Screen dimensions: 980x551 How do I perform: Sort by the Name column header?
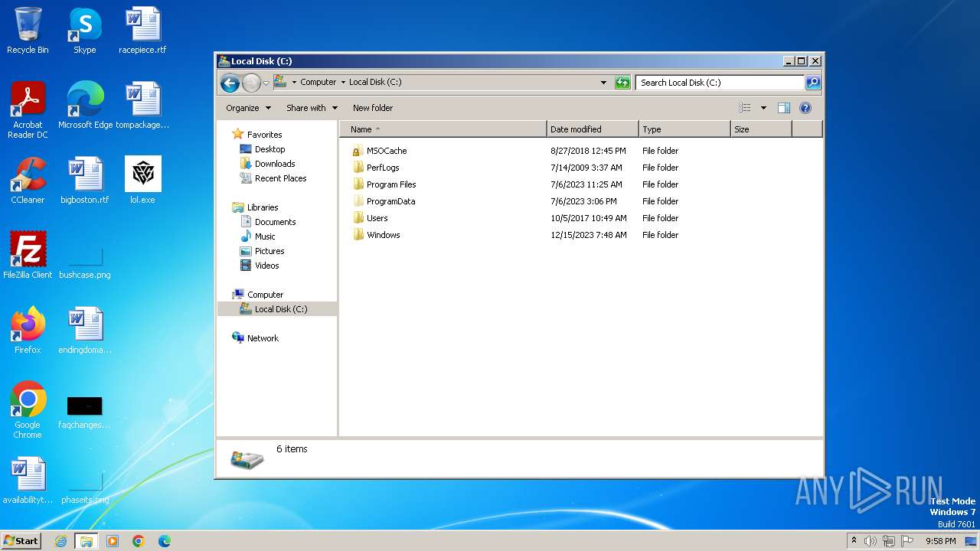[x=443, y=129]
